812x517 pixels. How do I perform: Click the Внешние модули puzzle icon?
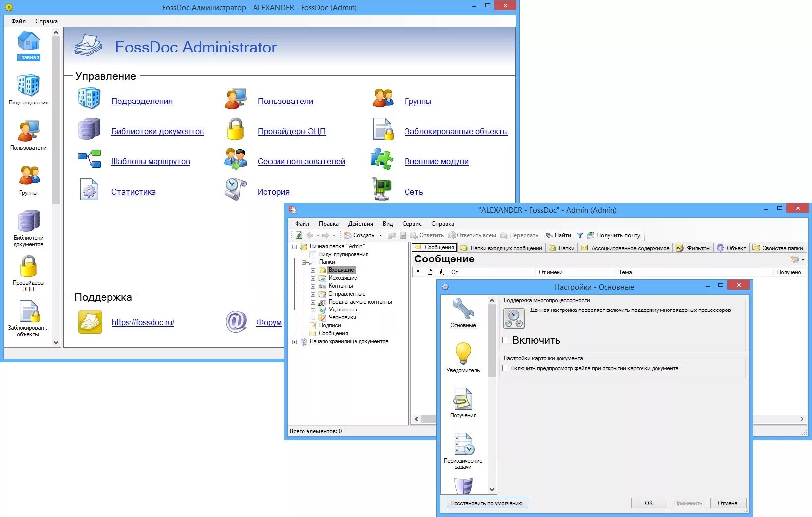tap(382, 159)
